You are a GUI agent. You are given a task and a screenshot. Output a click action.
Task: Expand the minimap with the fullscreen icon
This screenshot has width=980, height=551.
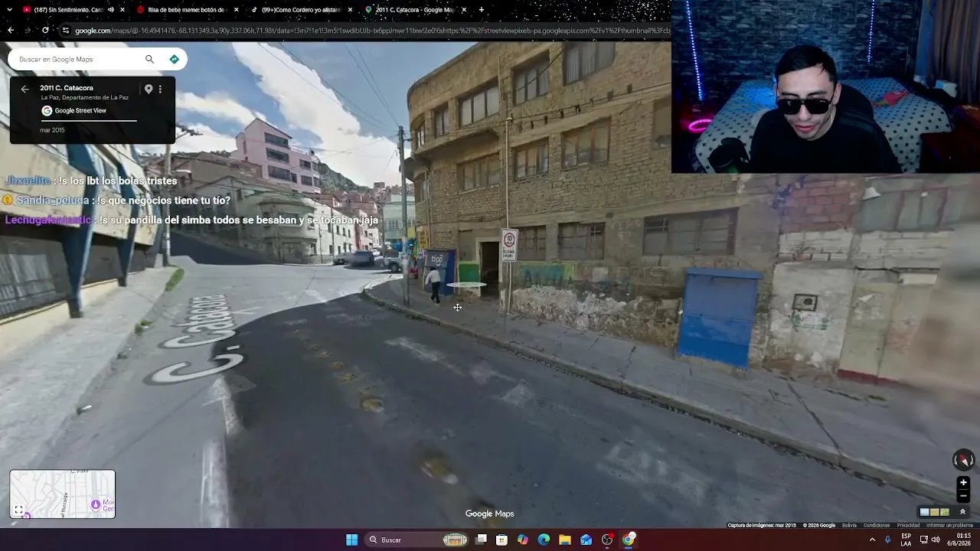(18, 510)
